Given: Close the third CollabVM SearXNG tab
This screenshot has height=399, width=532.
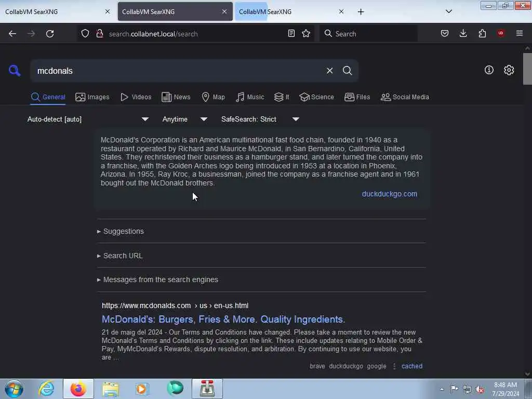Looking at the screenshot, I should coord(341,11).
